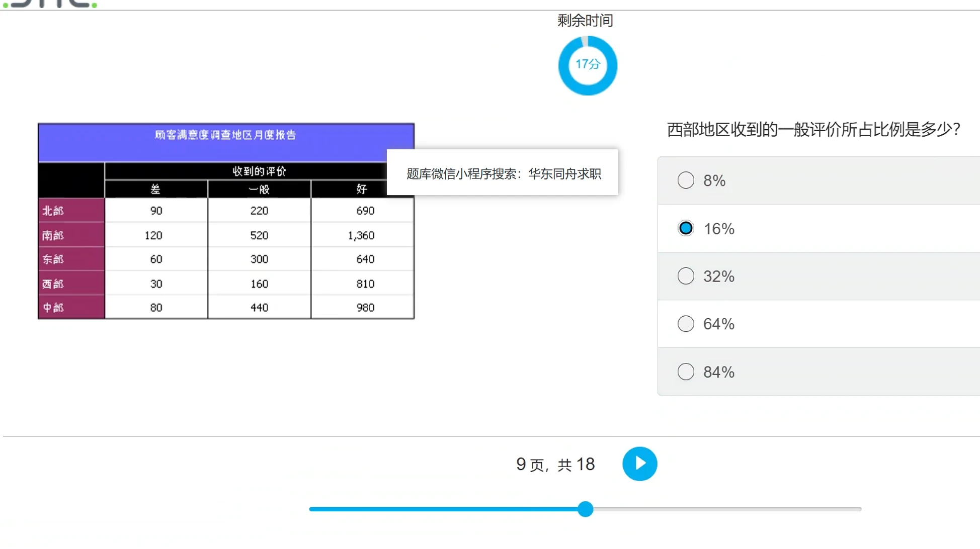Click the 剩余时间 label
This screenshot has height=549, width=980.
(x=585, y=21)
